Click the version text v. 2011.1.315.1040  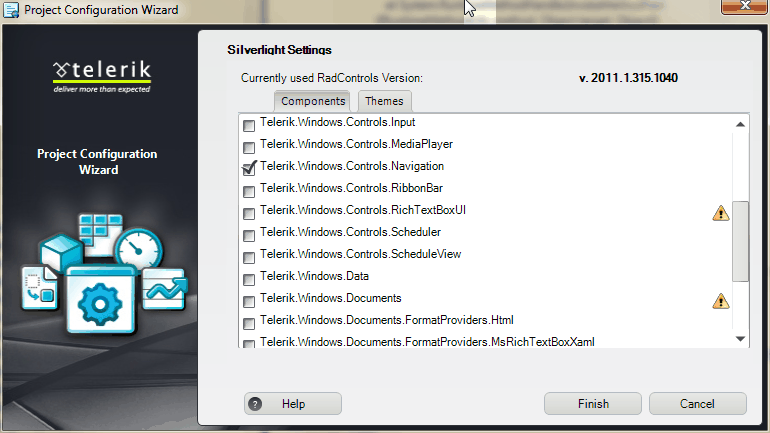click(628, 78)
